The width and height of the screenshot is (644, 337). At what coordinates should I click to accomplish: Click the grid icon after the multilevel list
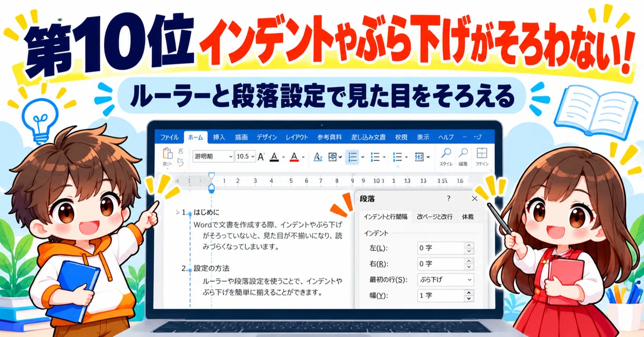click(x=420, y=157)
